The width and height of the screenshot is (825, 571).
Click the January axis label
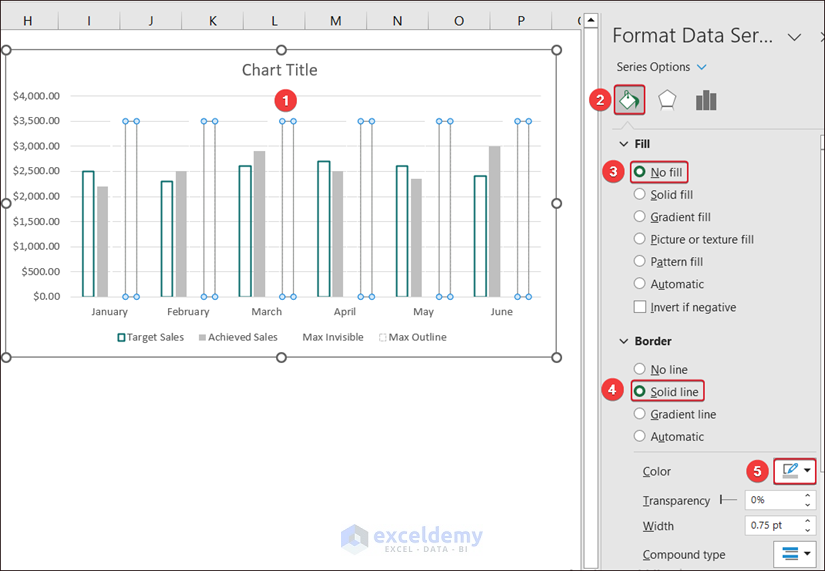point(109,312)
